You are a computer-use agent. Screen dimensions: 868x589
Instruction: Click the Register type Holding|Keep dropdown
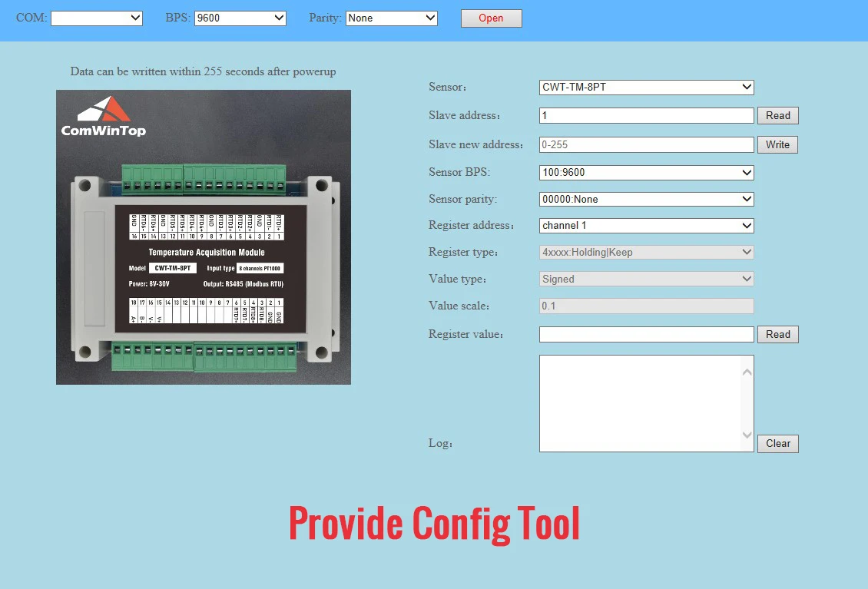(647, 252)
